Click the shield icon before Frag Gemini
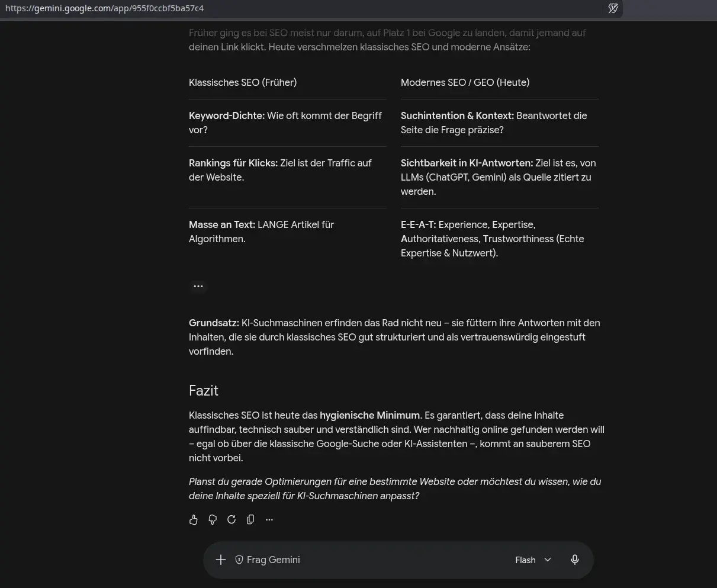Viewport: 717px width, 588px height. click(x=239, y=560)
